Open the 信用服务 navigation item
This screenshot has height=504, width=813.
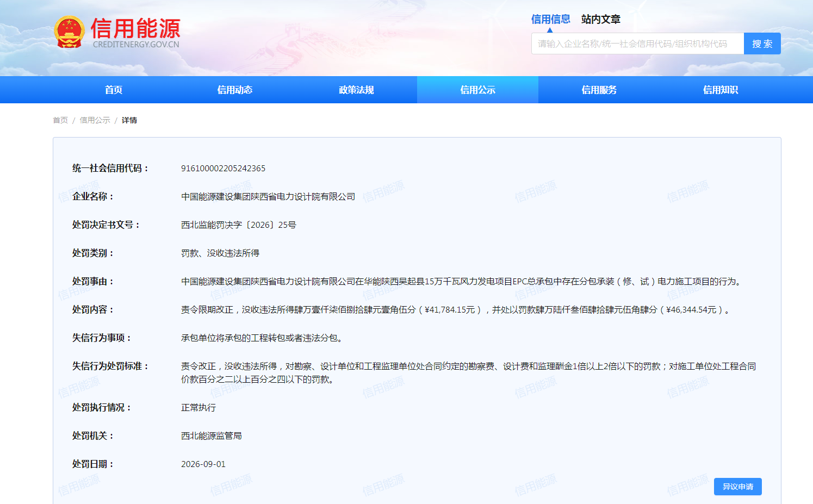[599, 90]
